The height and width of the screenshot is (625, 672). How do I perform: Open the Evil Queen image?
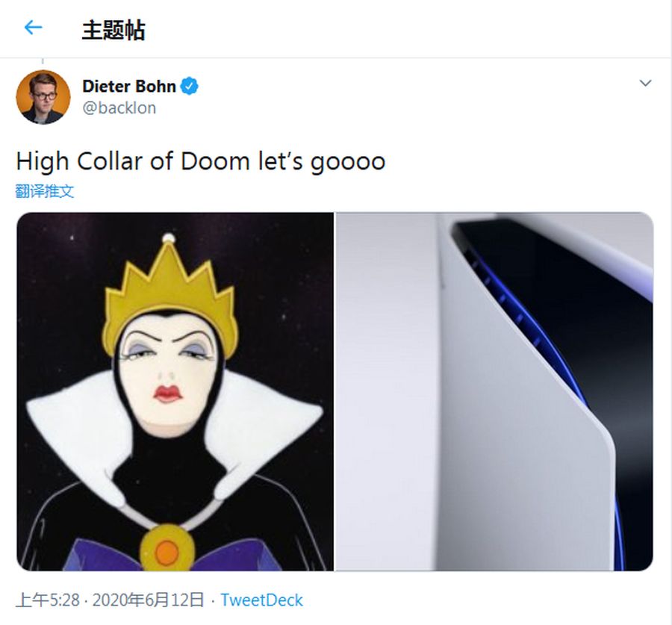pyautogui.click(x=175, y=391)
